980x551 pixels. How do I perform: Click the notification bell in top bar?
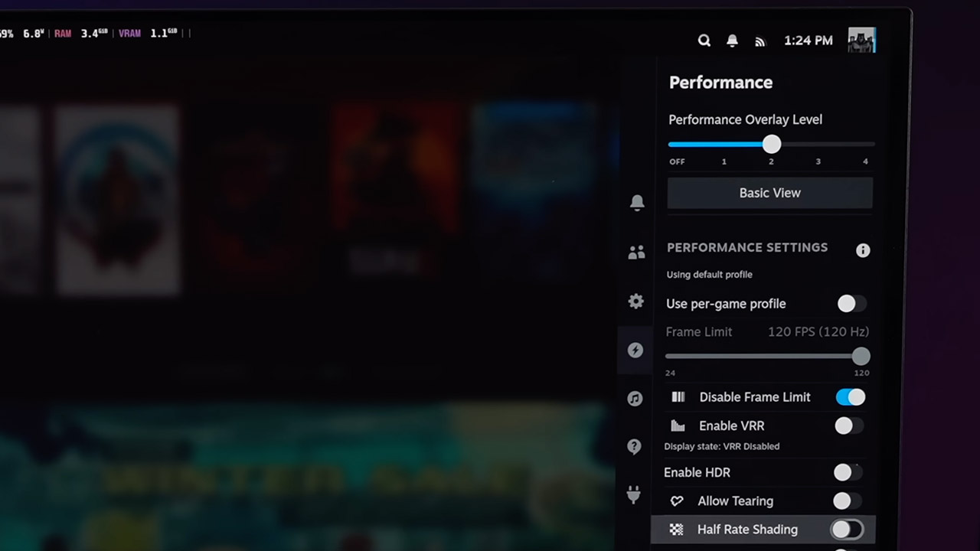click(x=732, y=41)
